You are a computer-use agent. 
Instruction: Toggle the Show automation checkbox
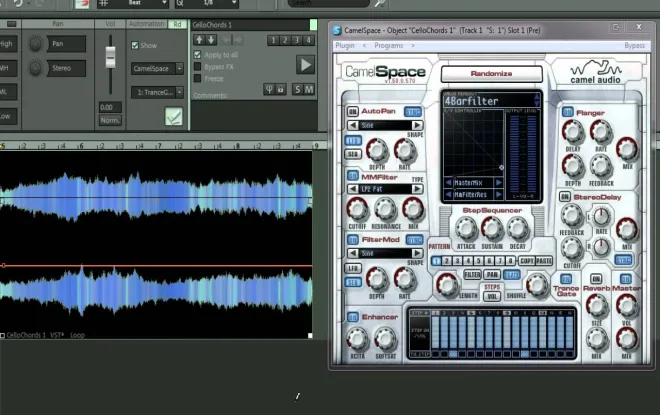coord(135,45)
